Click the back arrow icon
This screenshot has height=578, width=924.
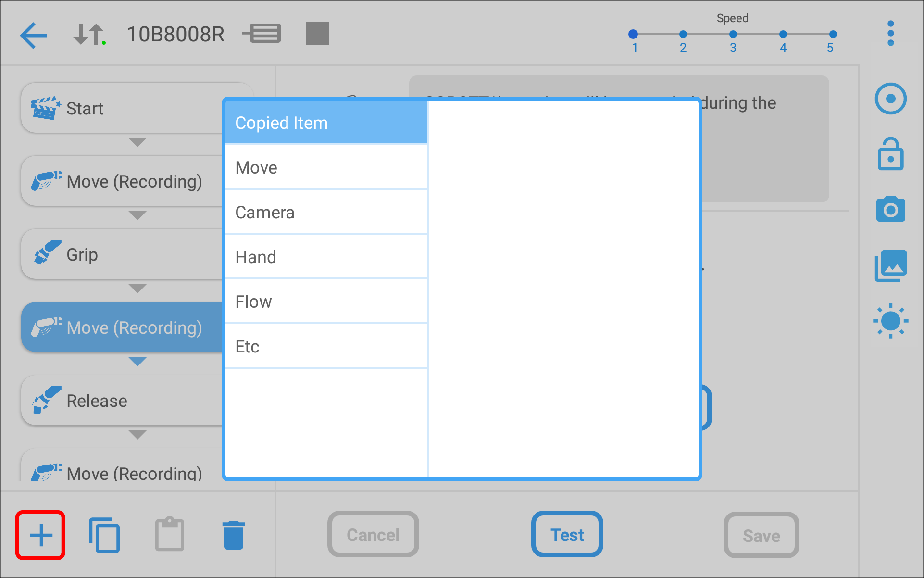pyautogui.click(x=33, y=35)
